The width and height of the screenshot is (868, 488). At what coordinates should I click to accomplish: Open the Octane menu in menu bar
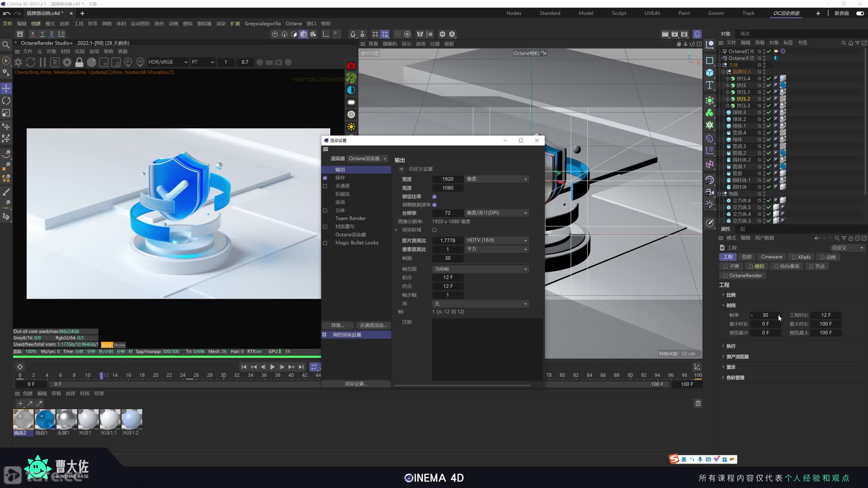pos(294,24)
